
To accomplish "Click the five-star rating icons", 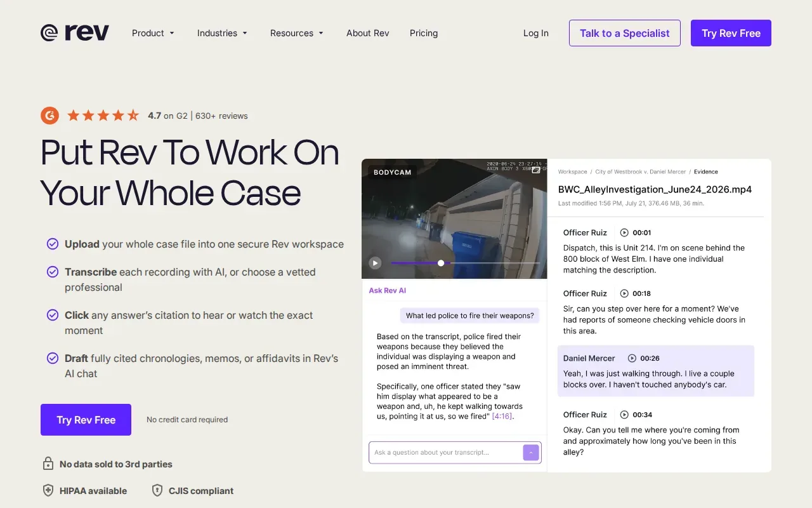I will coord(103,116).
